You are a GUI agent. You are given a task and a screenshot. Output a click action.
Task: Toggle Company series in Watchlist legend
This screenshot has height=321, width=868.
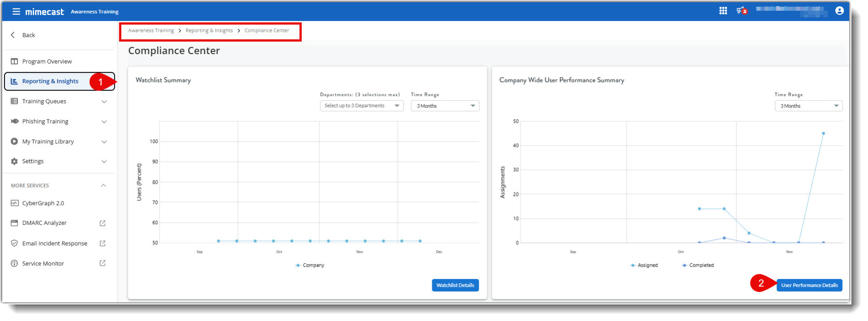click(x=309, y=265)
